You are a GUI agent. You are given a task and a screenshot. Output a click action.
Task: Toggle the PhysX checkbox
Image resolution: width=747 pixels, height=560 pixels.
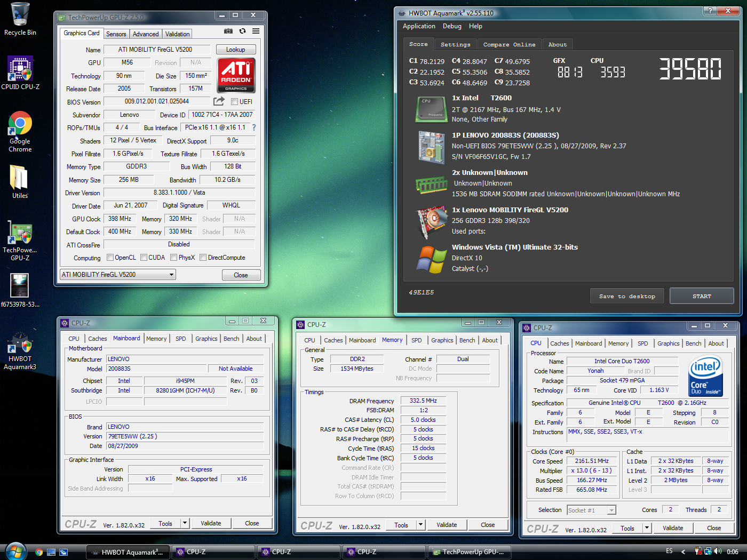(x=173, y=258)
